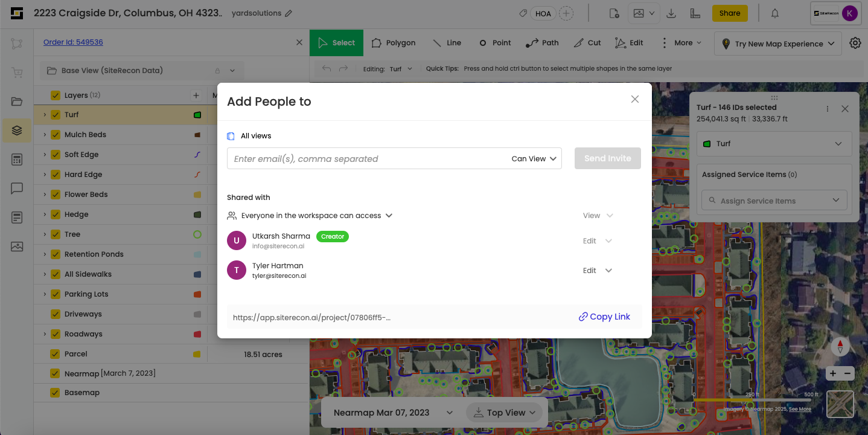Click the lock icon on Base View

(x=217, y=71)
